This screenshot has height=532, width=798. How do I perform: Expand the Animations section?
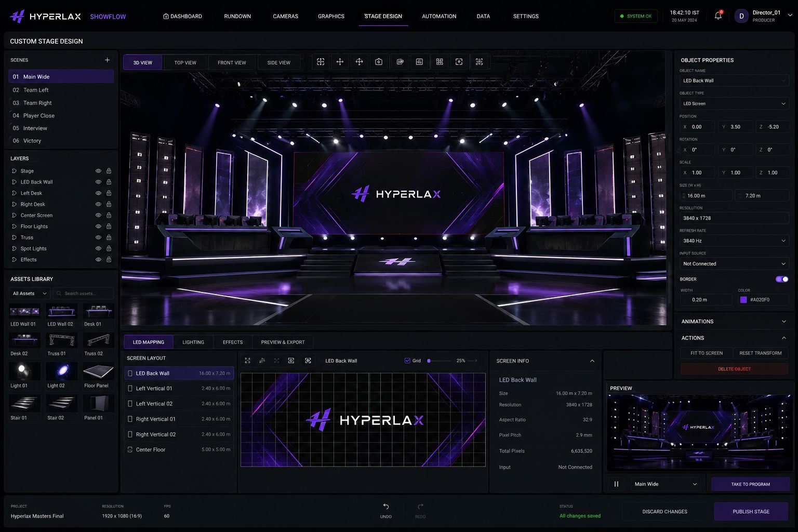coord(734,322)
